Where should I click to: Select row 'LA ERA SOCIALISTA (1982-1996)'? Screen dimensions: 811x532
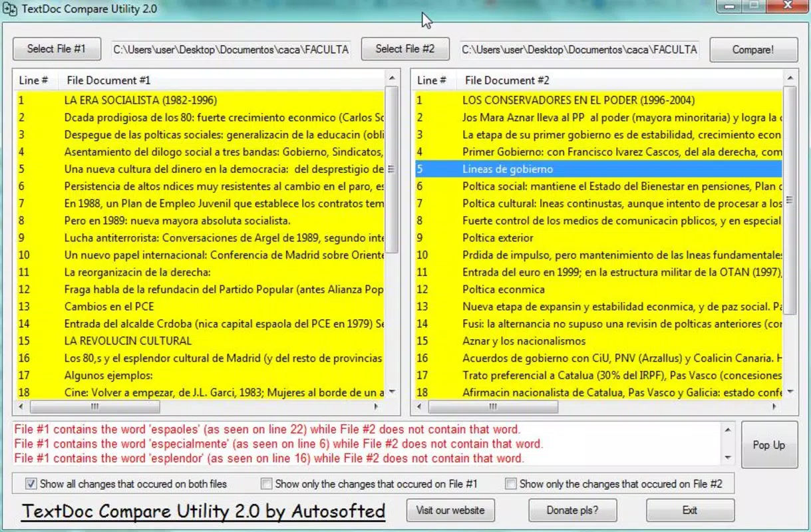click(x=200, y=100)
